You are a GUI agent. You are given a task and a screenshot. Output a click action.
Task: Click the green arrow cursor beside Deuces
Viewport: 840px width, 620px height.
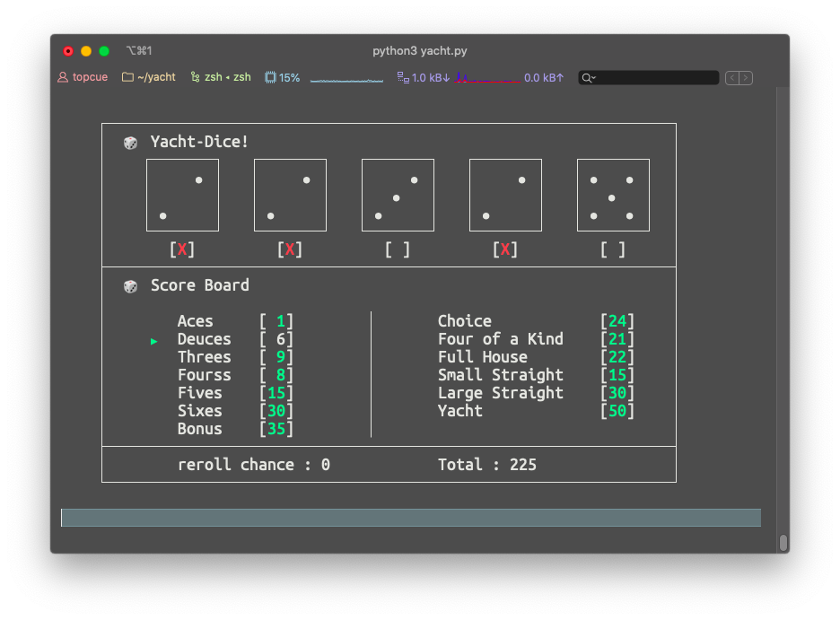pos(153,341)
